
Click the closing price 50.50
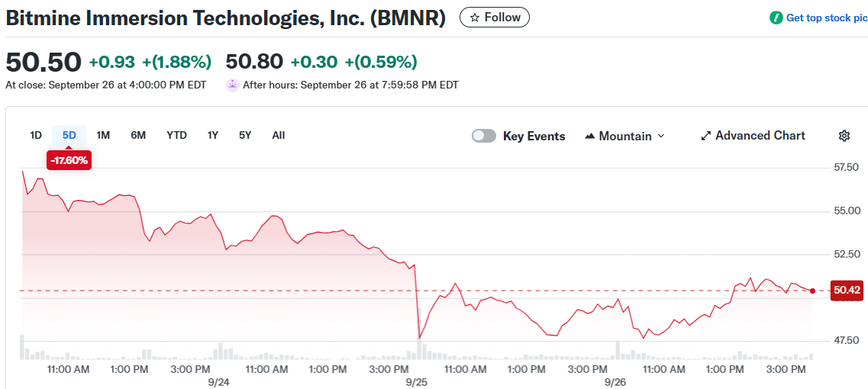coord(44,62)
